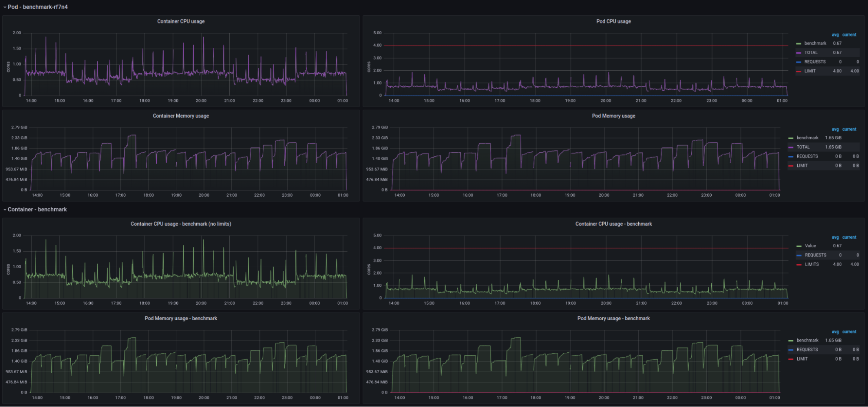Sort Pod Memory usage - benchmark legend by current
868x407 pixels.
point(849,332)
